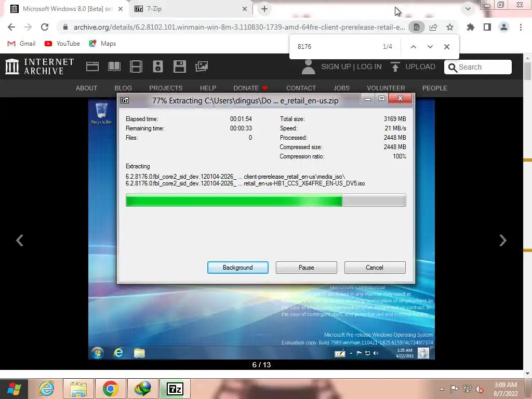Open the VOLUNTEER menu item
532x399 pixels.
386,88
